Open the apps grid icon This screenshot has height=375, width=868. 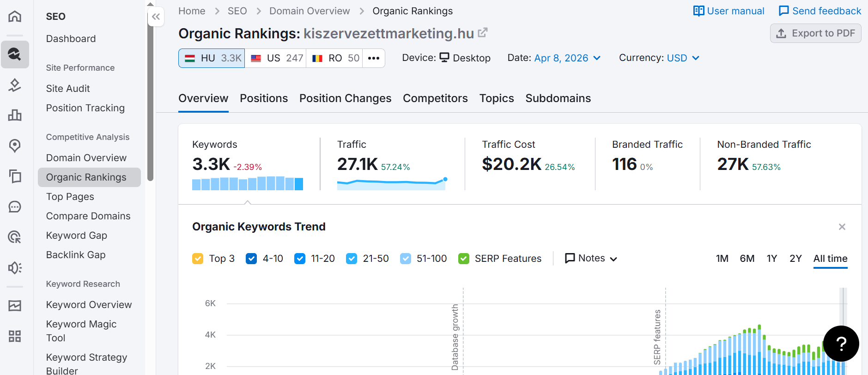tap(15, 336)
